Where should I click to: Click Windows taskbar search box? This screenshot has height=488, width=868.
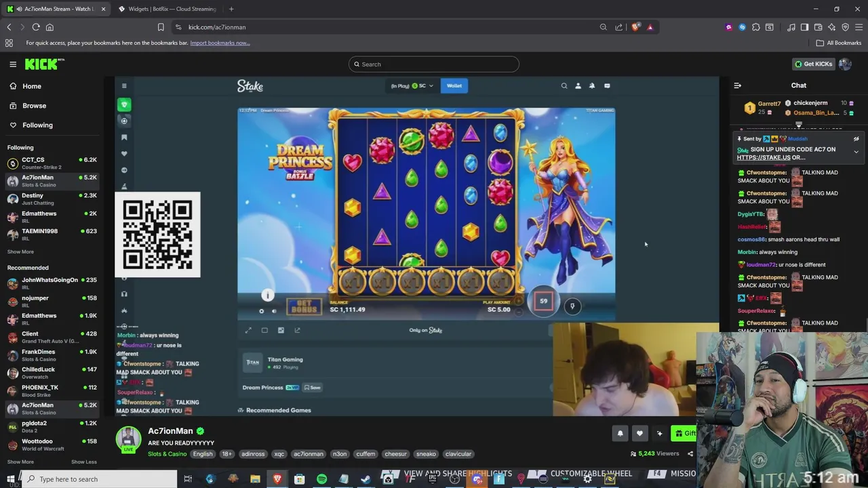100,479
